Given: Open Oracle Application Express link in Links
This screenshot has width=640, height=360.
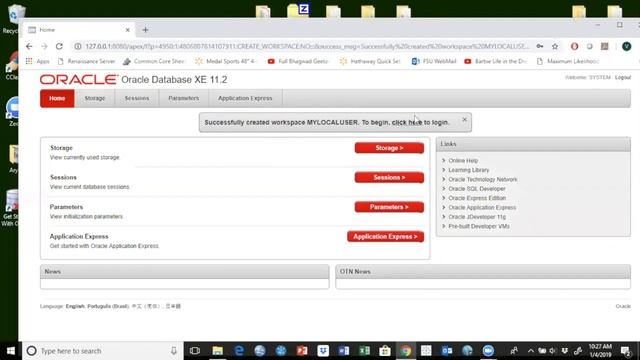Looking at the screenshot, I should pyautogui.click(x=482, y=207).
